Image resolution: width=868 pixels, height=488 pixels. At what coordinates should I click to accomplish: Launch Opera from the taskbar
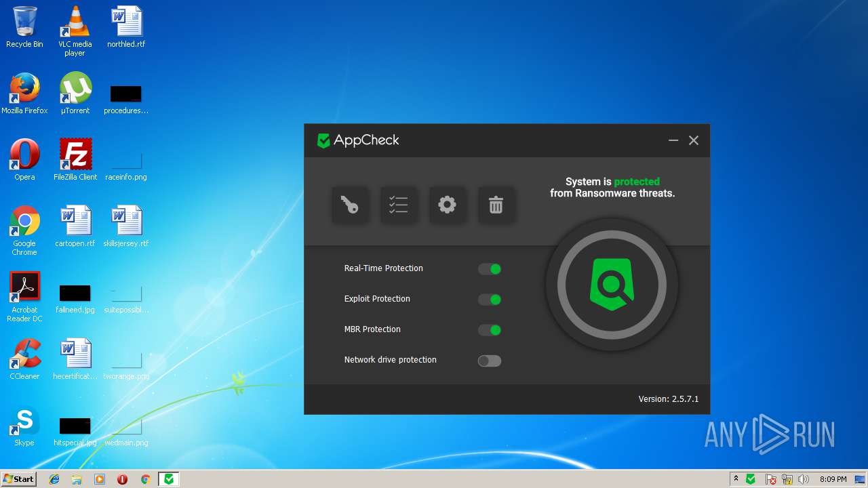123,479
